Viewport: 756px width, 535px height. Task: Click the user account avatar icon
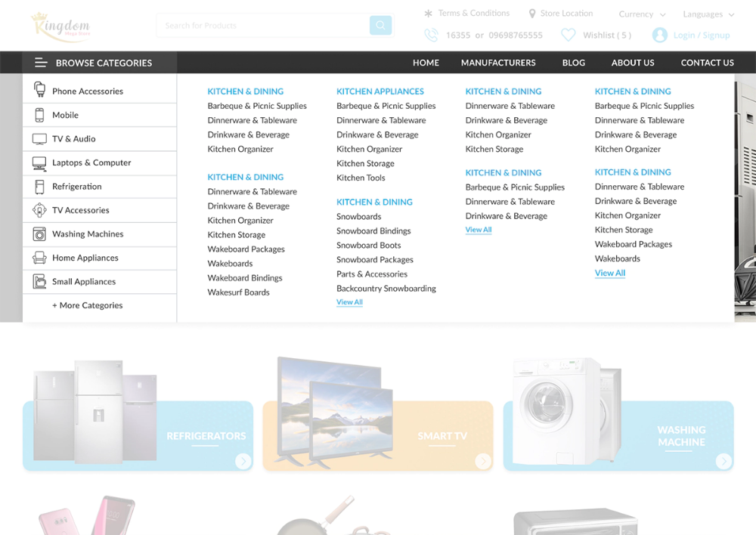tap(659, 36)
